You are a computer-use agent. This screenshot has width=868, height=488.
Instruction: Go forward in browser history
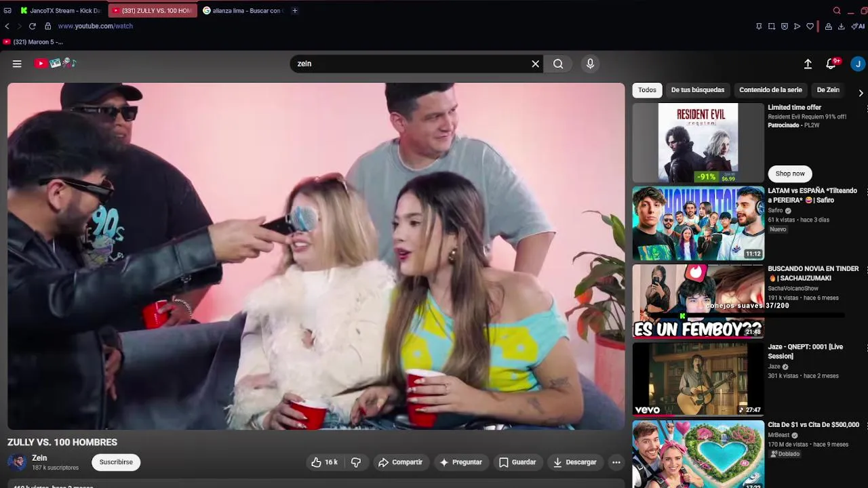click(x=19, y=26)
